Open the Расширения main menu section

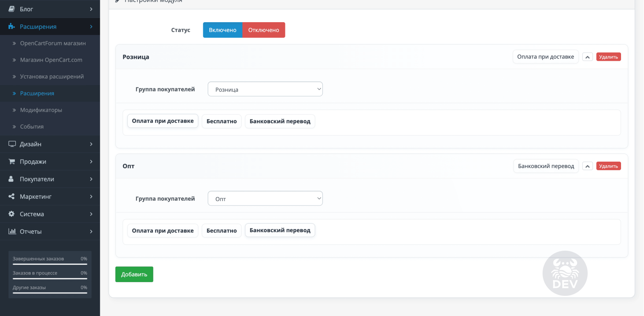click(x=50, y=27)
